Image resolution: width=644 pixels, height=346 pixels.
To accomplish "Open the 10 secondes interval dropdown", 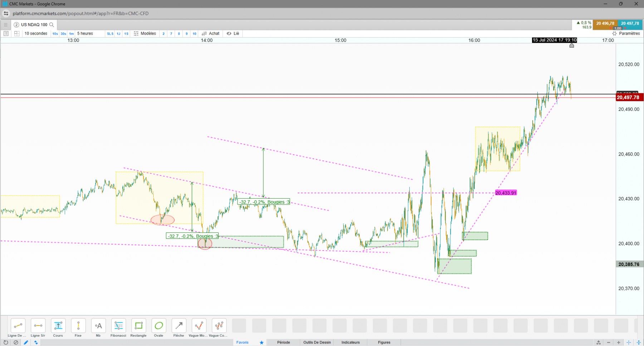I will click(x=36, y=34).
